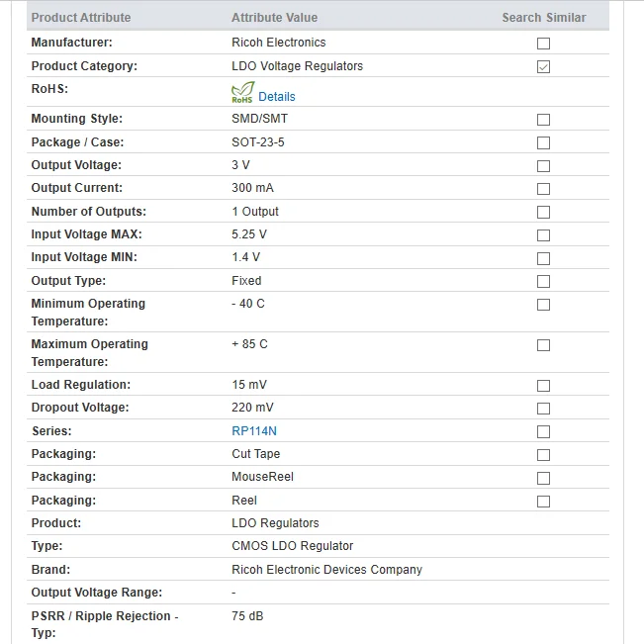Click the Output Voltage Range label

click(97, 593)
